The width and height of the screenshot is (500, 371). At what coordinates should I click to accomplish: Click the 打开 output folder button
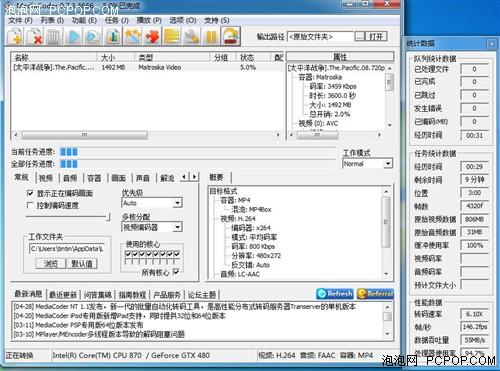[x=376, y=36]
